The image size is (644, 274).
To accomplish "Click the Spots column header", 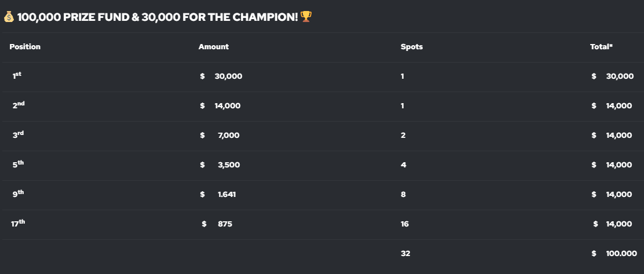I will point(412,47).
